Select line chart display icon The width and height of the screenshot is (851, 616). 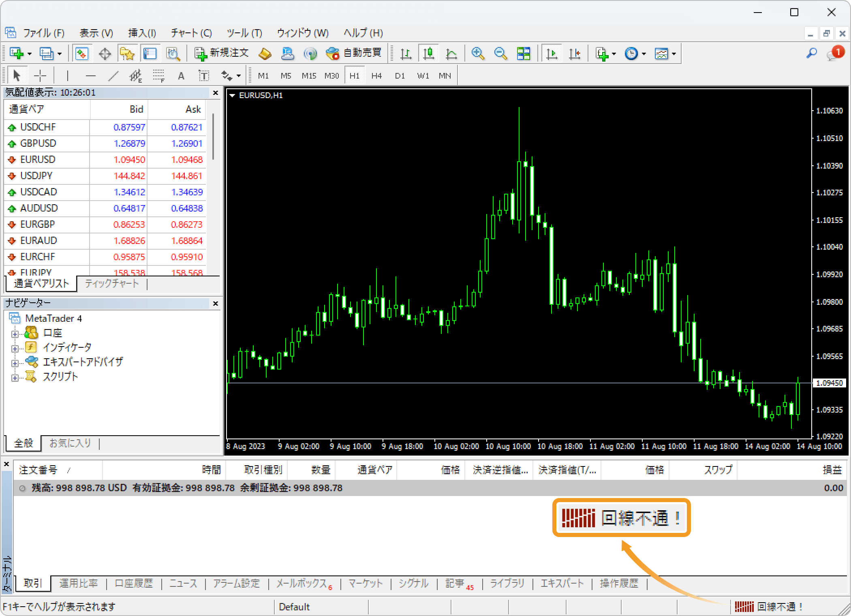451,53
